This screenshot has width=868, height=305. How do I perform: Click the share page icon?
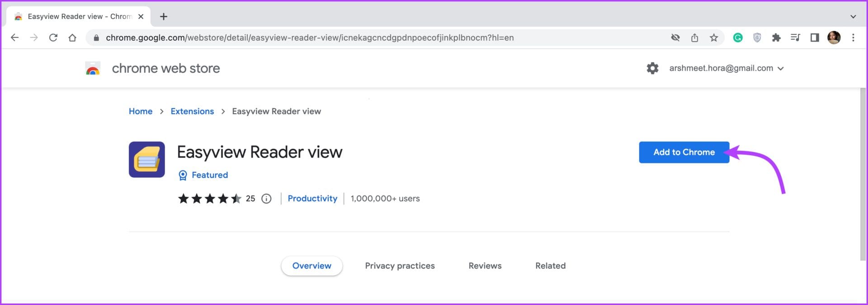coord(694,38)
